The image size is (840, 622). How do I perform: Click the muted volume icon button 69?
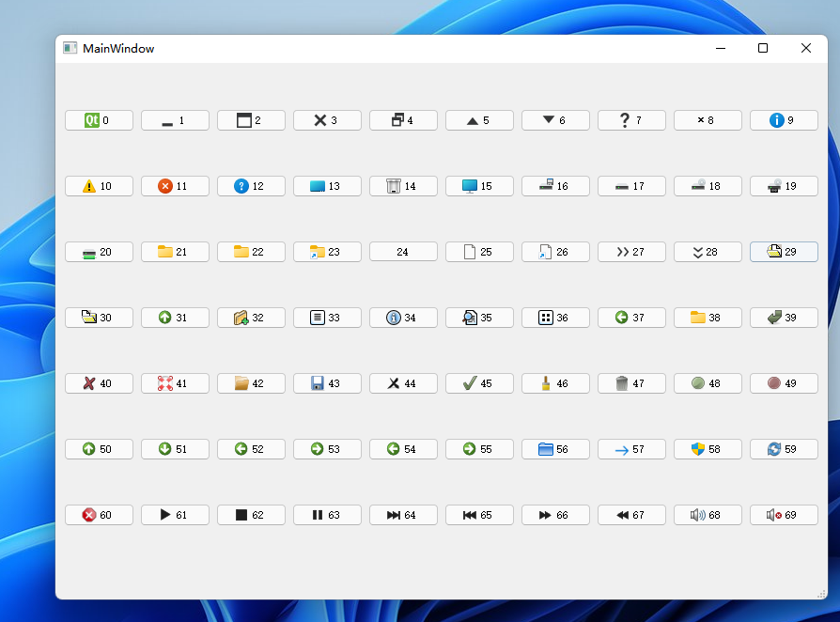point(784,514)
